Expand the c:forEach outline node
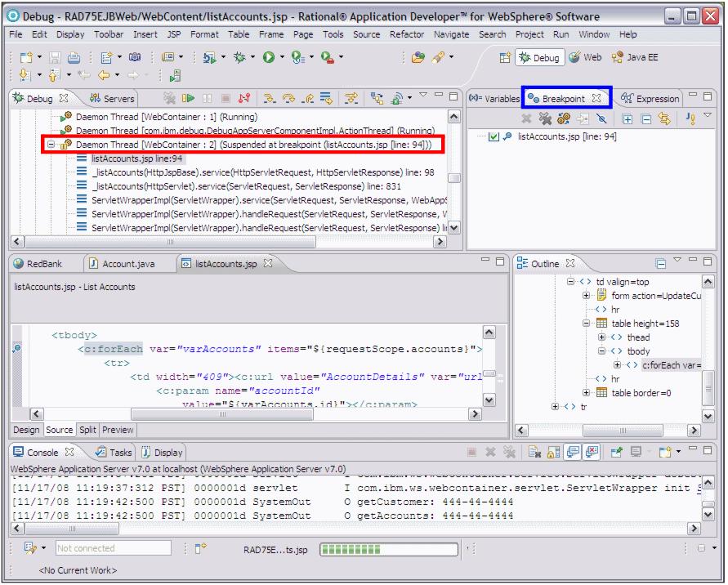Screen dimensions: 728x585 click(x=617, y=365)
